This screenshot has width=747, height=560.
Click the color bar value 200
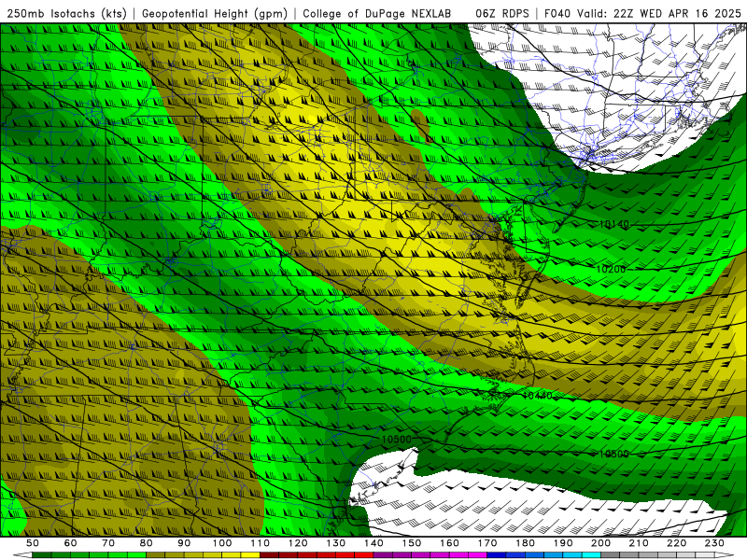pyautogui.click(x=600, y=543)
